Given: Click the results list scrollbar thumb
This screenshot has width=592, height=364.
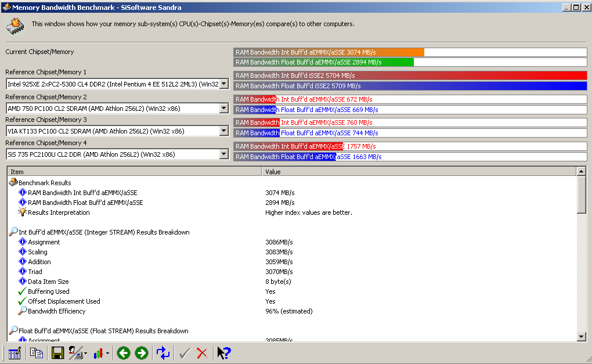Looking at the screenshot, I should (581, 195).
